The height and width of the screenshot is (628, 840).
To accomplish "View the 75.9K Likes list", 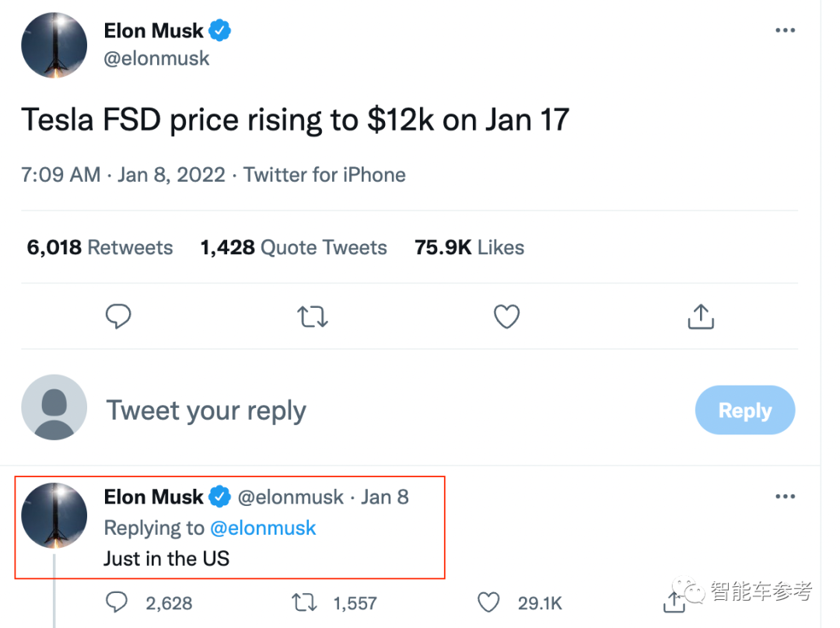I will (x=469, y=248).
